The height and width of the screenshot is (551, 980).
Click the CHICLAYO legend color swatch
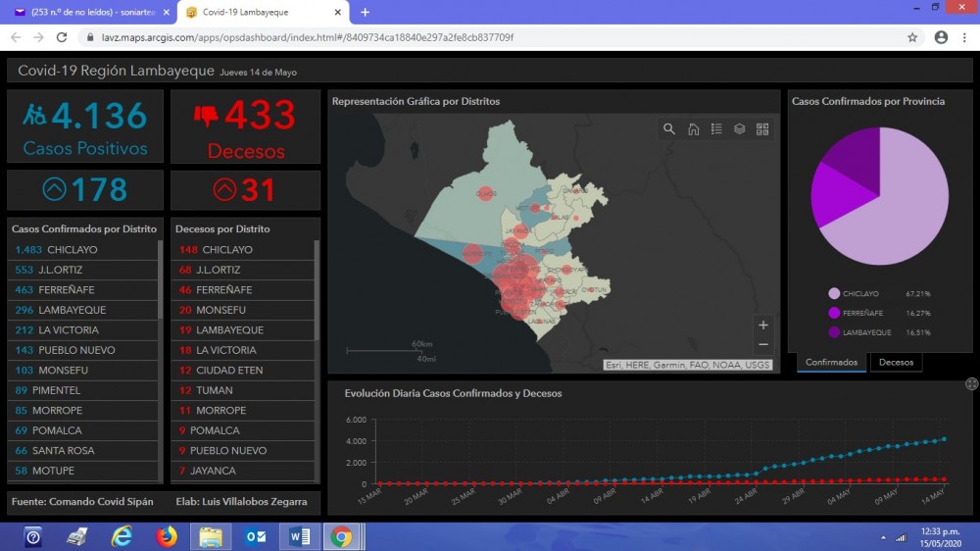(x=834, y=293)
